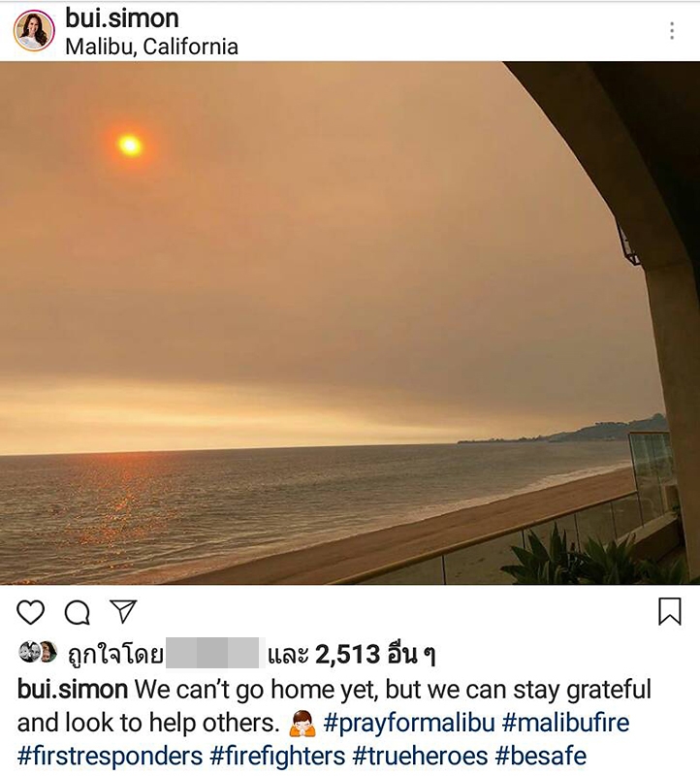This screenshot has height=776, width=700.
Task: Open the #besafe hashtag
Action: point(541,757)
